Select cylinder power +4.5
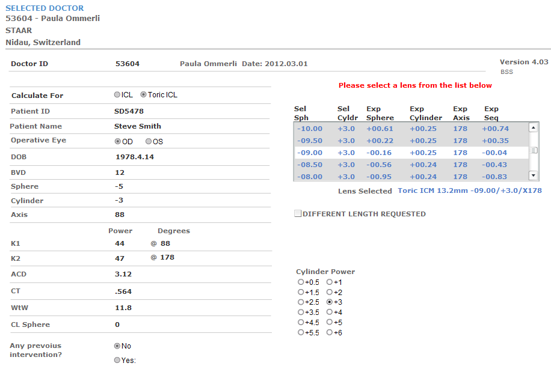 click(x=300, y=322)
